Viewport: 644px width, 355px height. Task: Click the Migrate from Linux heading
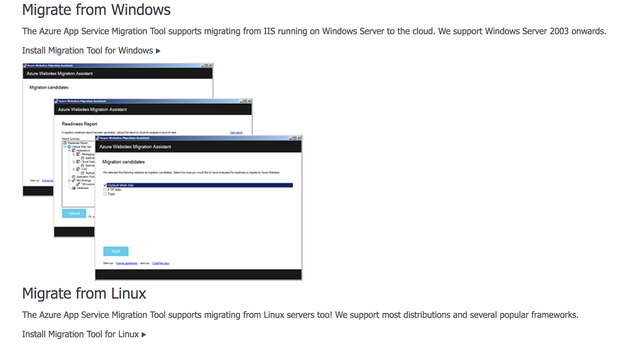84,293
